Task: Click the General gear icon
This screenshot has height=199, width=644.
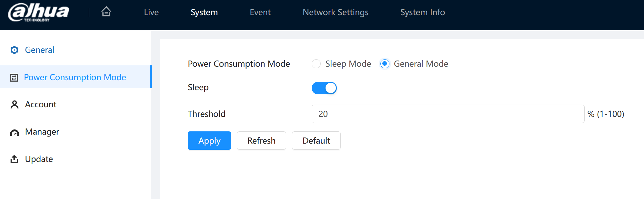Action: pos(14,50)
